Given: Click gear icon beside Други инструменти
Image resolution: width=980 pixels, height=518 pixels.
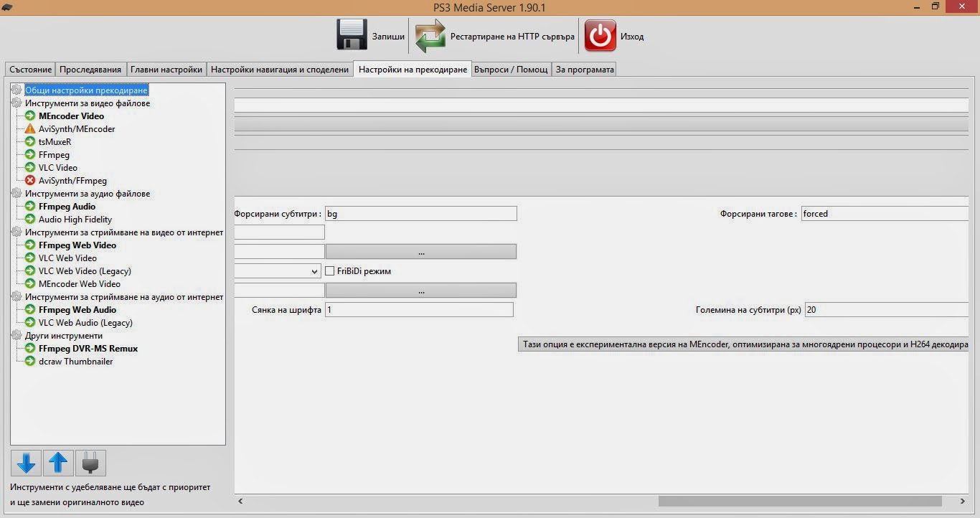Looking at the screenshot, I should pyautogui.click(x=17, y=336).
